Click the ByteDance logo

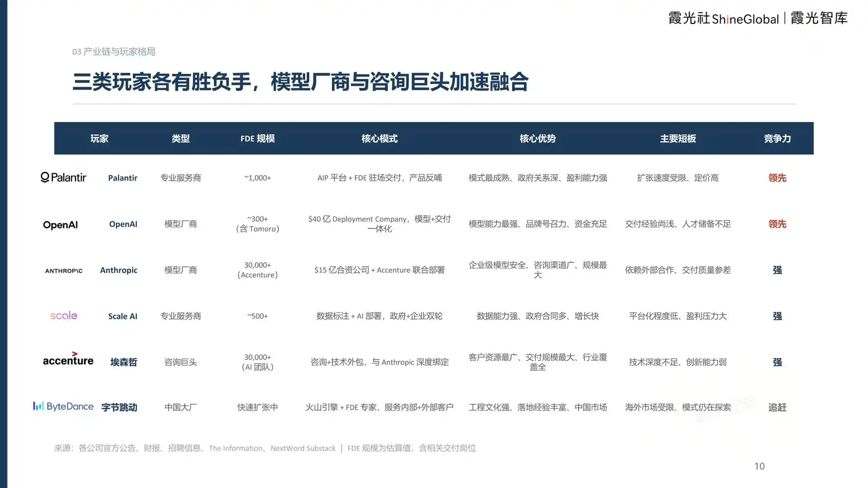[63, 406]
